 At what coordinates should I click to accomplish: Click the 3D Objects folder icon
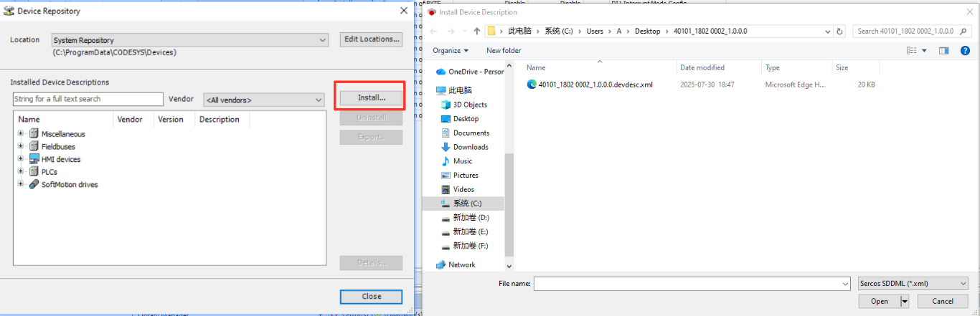pyautogui.click(x=446, y=105)
